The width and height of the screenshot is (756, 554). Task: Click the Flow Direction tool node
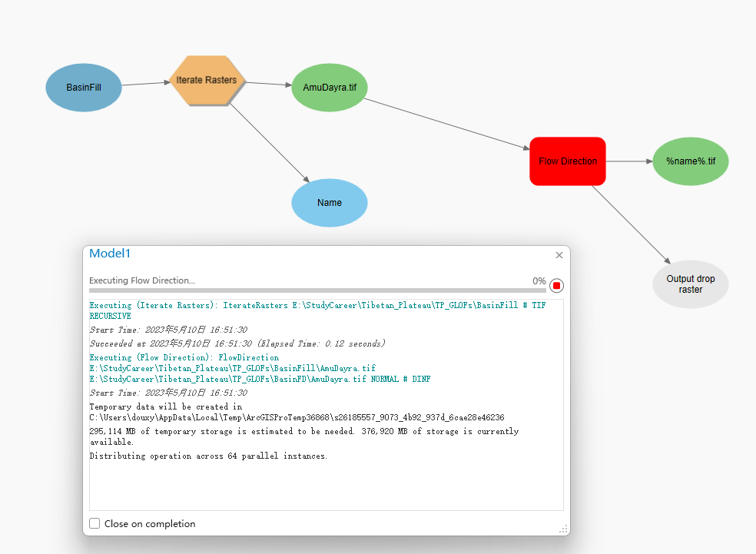(x=567, y=161)
